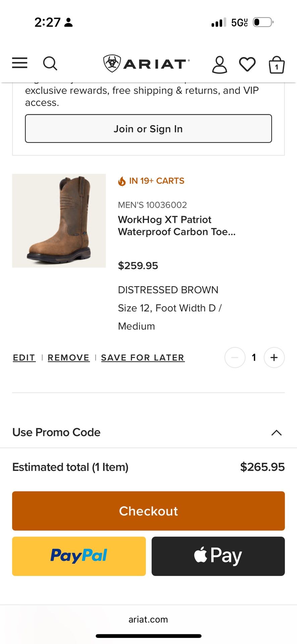Click REMOVE to delete the item

tap(68, 358)
